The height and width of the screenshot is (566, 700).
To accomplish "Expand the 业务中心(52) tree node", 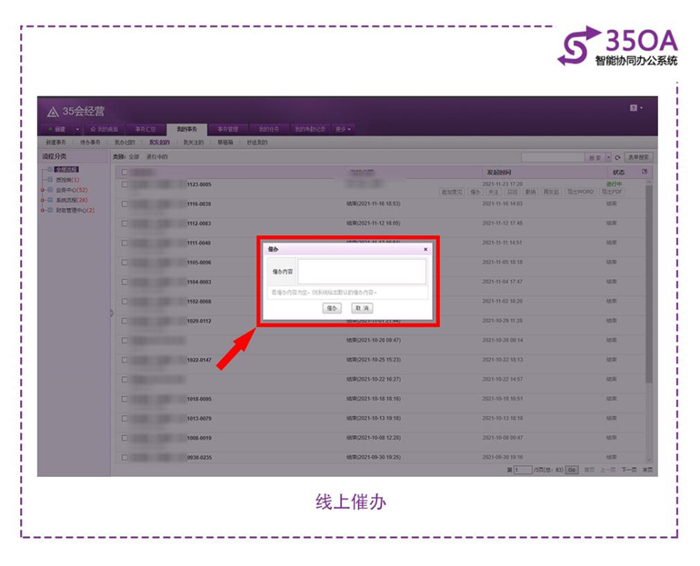I will coord(42,190).
